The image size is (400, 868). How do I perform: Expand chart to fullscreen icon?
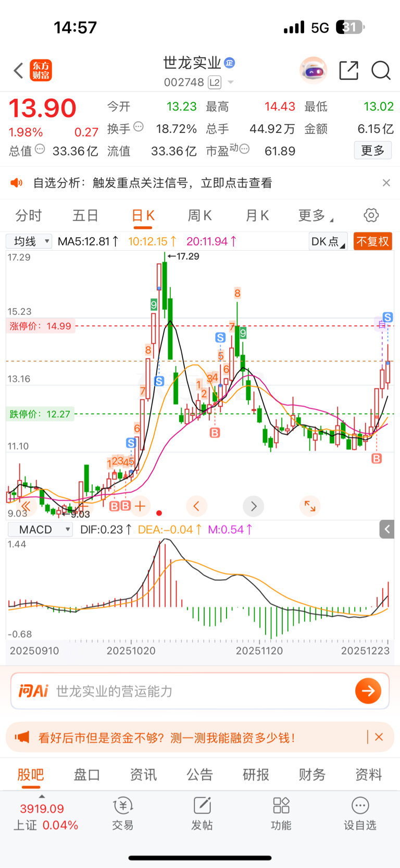[310, 506]
